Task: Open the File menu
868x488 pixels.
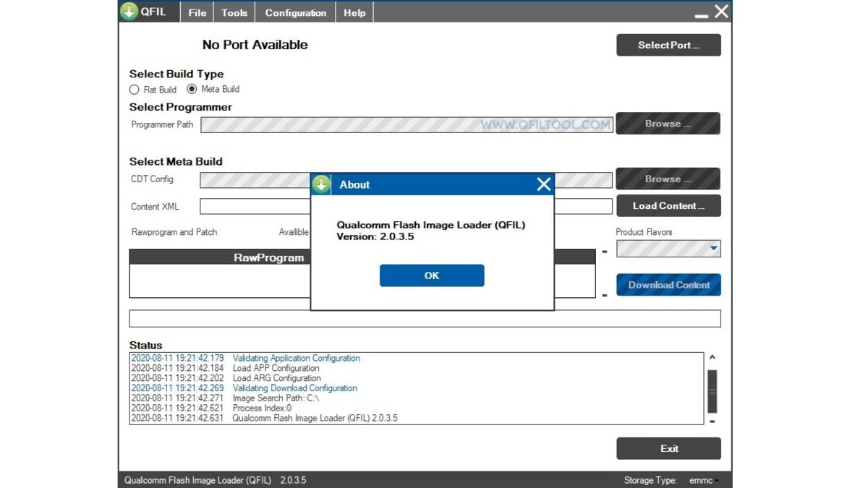Action: [197, 12]
